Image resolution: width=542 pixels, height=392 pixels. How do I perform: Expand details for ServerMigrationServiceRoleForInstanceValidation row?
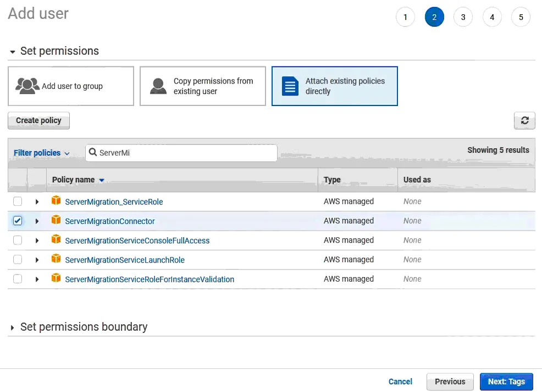[37, 279]
